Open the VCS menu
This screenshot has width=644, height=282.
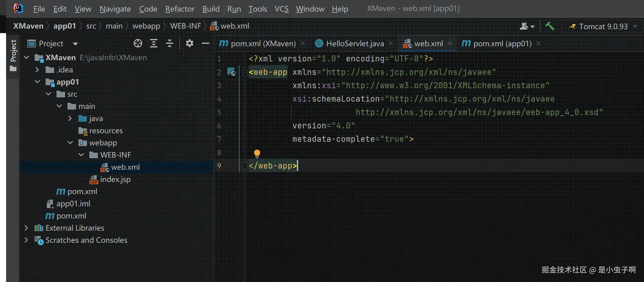click(282, 9)
